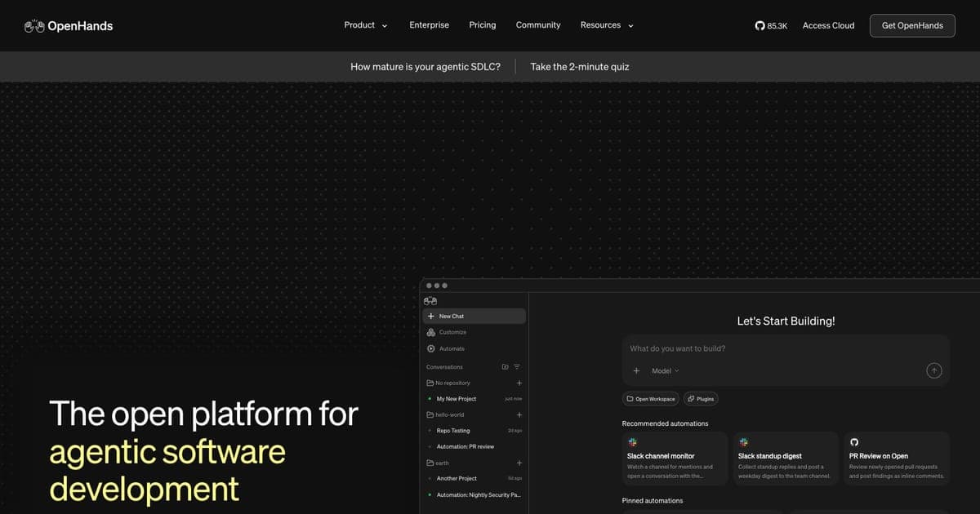Click the send arrow button in prompt box
980x514 pixels.
(x=934, y=370)
